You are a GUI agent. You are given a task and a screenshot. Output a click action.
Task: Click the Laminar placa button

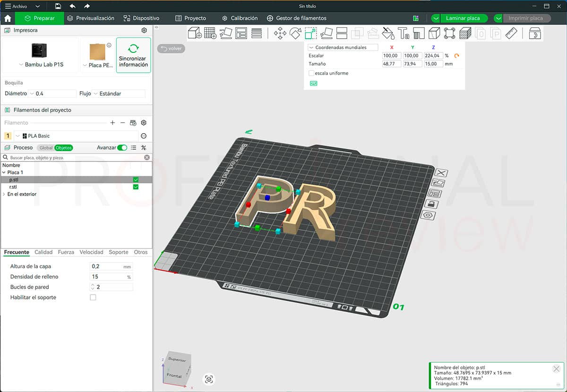point(463,18)
